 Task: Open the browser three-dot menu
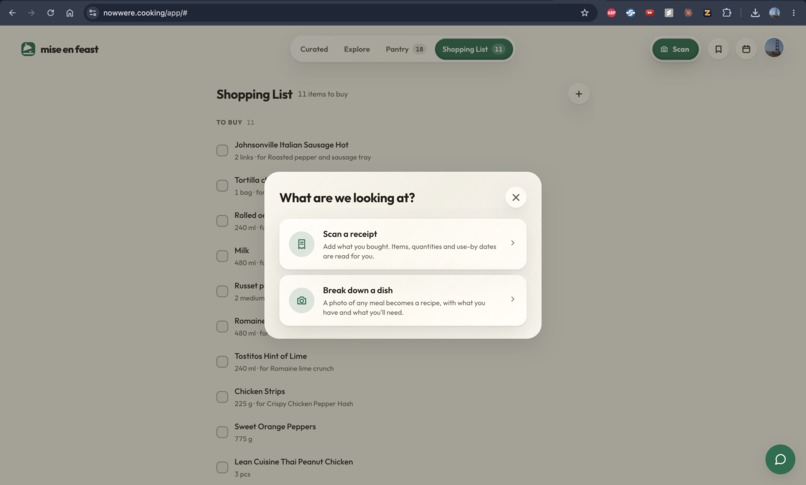[794, 13]
